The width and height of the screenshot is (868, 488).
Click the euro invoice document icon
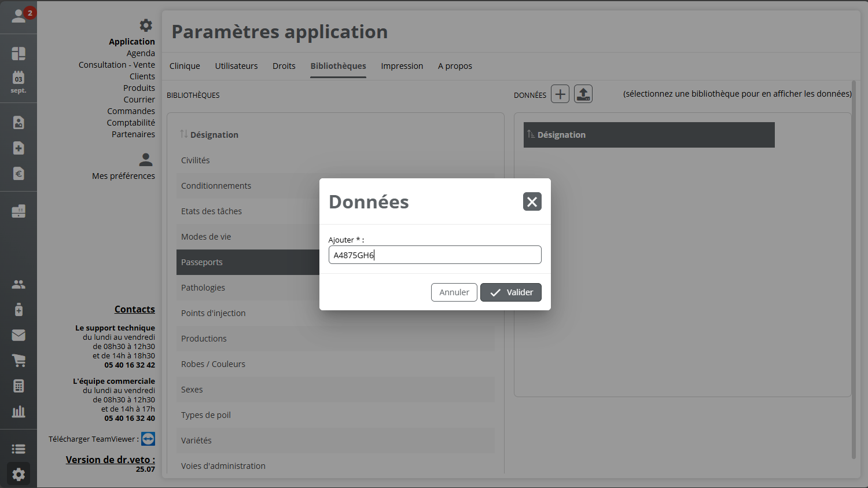19,174
